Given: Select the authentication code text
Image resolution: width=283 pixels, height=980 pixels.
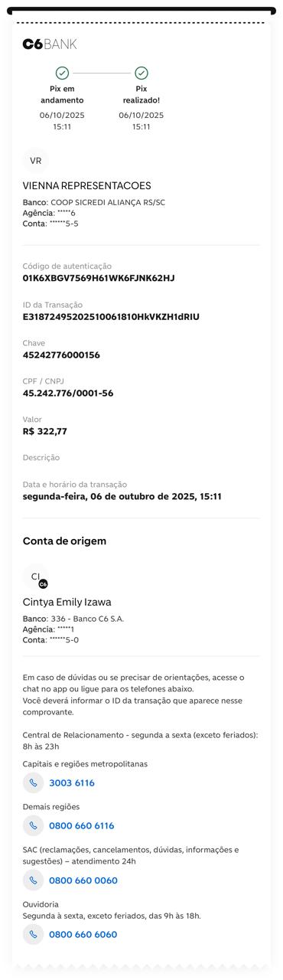Looking at the screenshot, I should (x=99, y=278).
